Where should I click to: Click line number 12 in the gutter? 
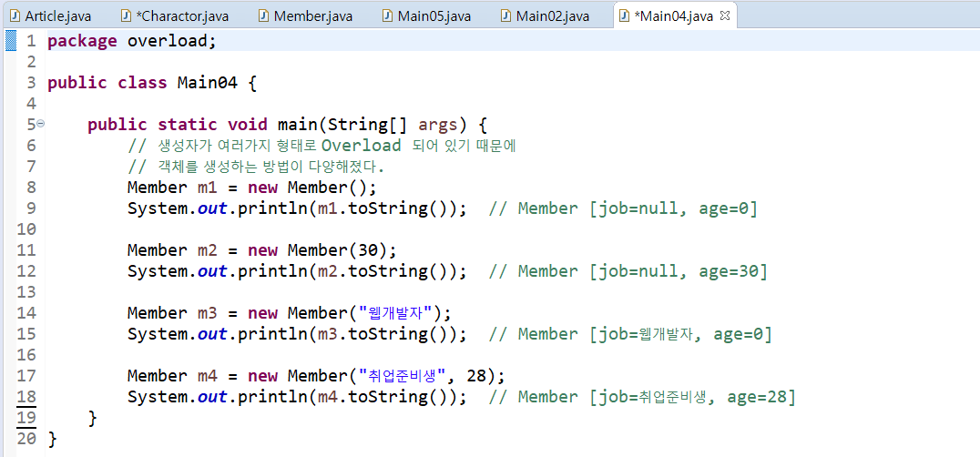click(27, 271)
